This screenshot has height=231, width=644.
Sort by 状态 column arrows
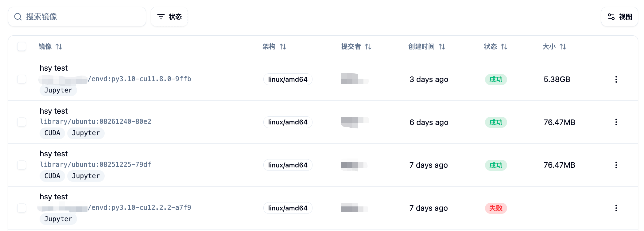[504, 47]
